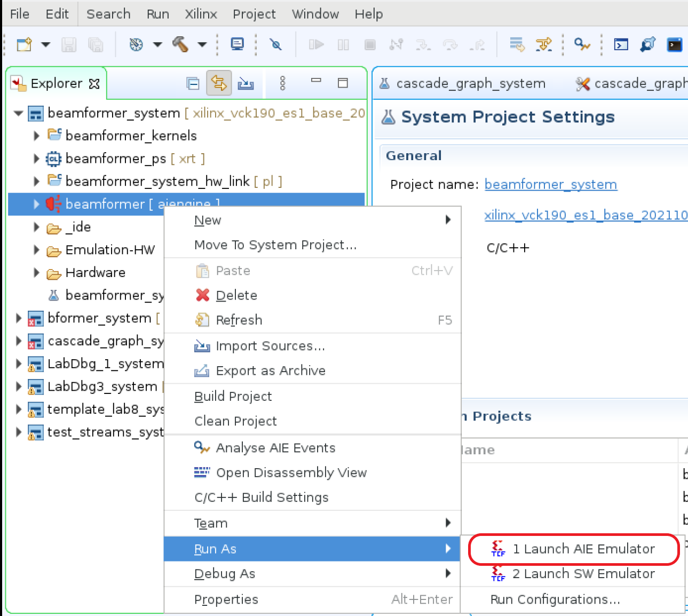Click the instruction stepping toolbar icon

(544, 44)
